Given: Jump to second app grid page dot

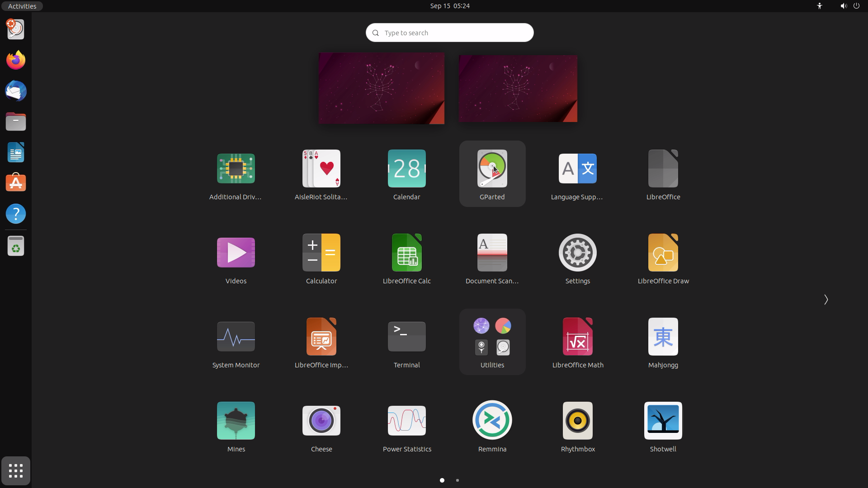Looking at the screenshot, I should click(x=457, y=480).
